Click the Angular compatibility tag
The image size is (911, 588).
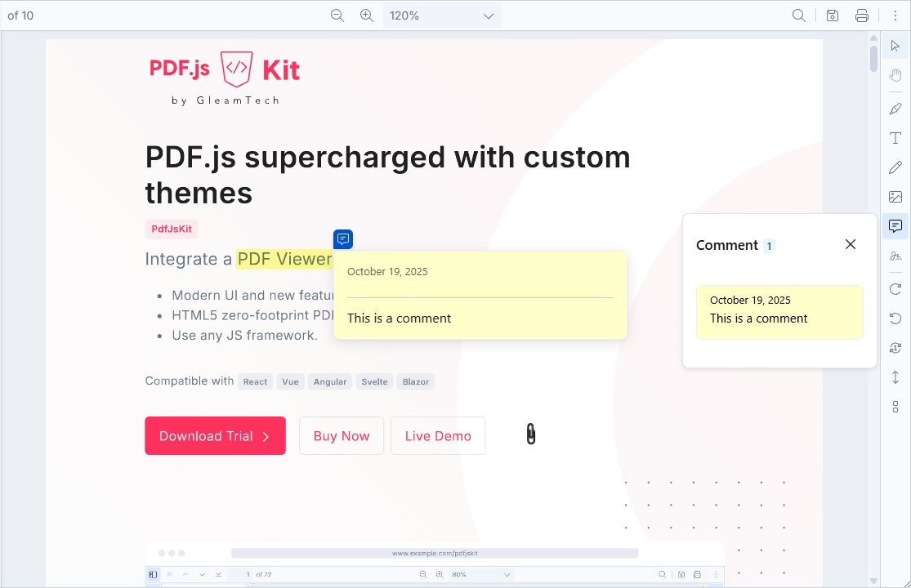pos(330,381)
